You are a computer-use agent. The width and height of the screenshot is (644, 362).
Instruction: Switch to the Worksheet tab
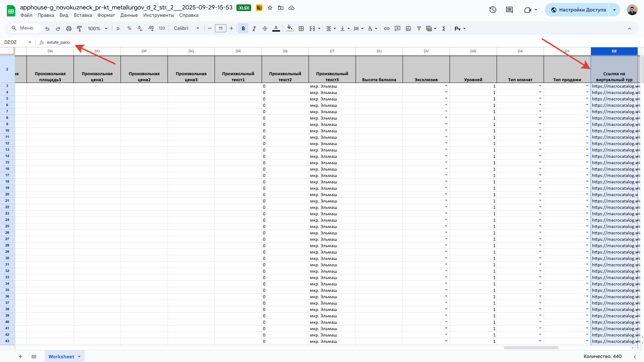click(x=61, y=357)
